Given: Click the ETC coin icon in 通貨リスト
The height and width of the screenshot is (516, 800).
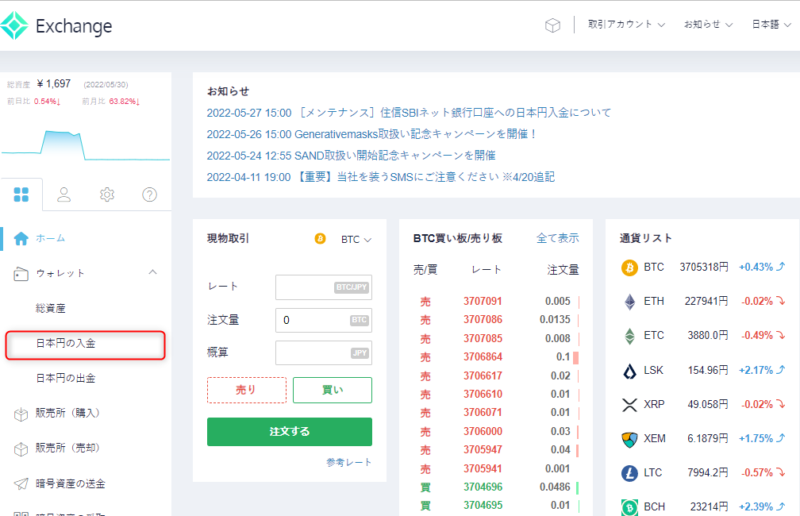Looking at the screenshot, I should (x=630, y=336).
